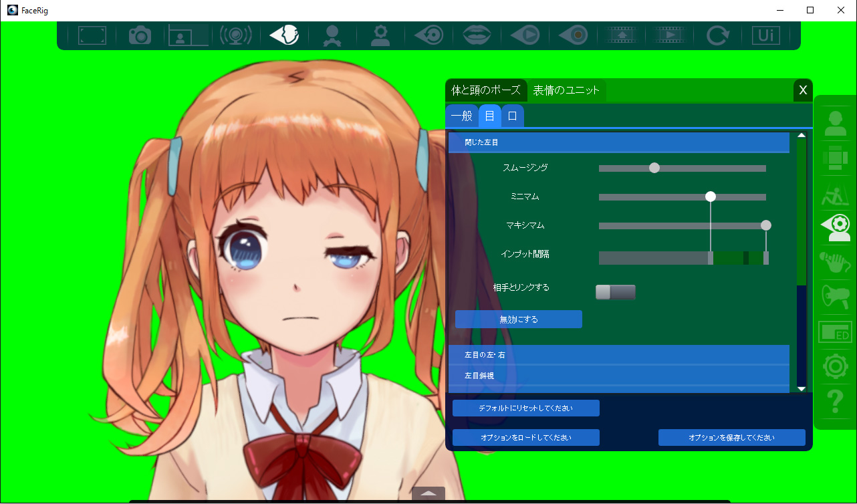Toggle the 相手とリンクする switch
The width and height of the screenshot is (857, 504).
coord(615,292)
